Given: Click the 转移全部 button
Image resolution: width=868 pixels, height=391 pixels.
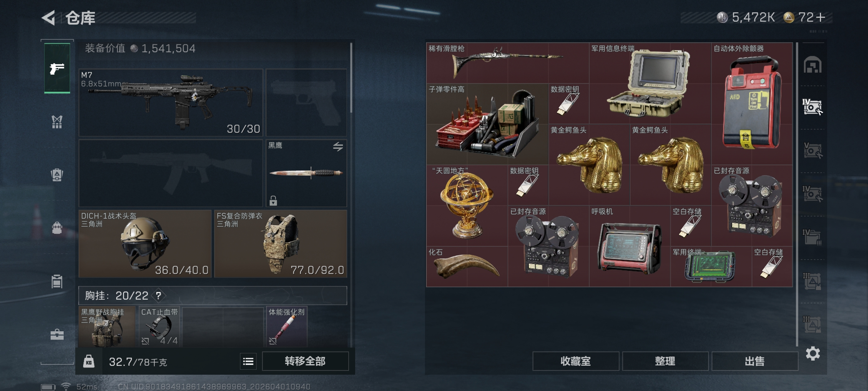Looking at the screenshot, I should tap(305, 361).
